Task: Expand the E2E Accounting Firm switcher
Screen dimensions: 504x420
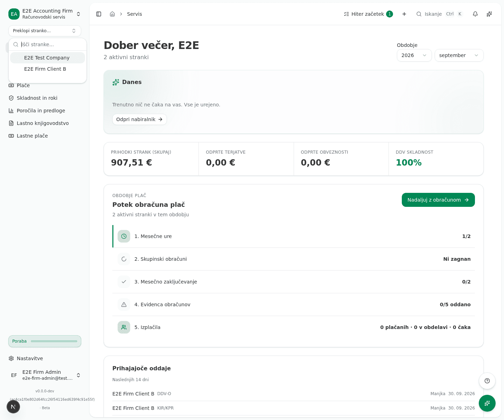Action: [x=45, y=14]
